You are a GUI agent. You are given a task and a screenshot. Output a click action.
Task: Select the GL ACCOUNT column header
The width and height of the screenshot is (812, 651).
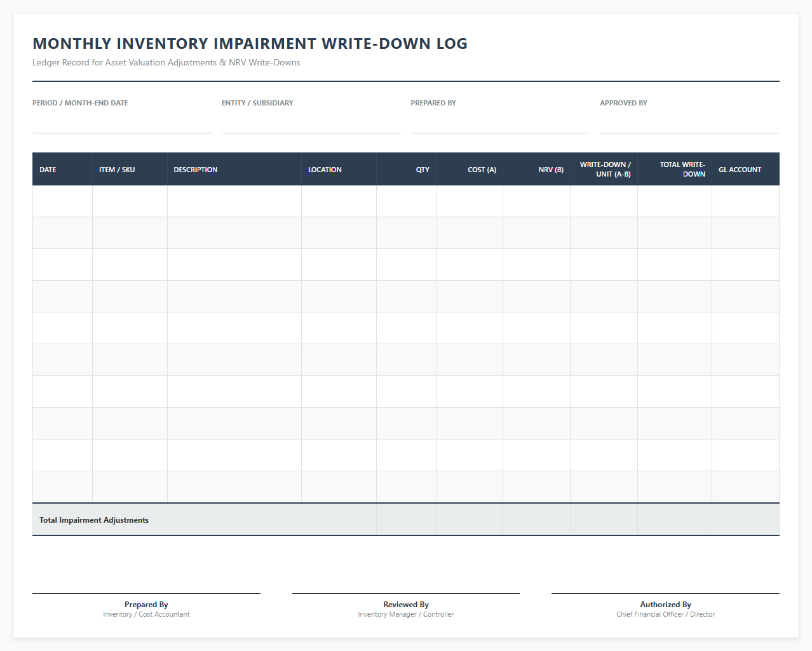click(x=746, y=170)
